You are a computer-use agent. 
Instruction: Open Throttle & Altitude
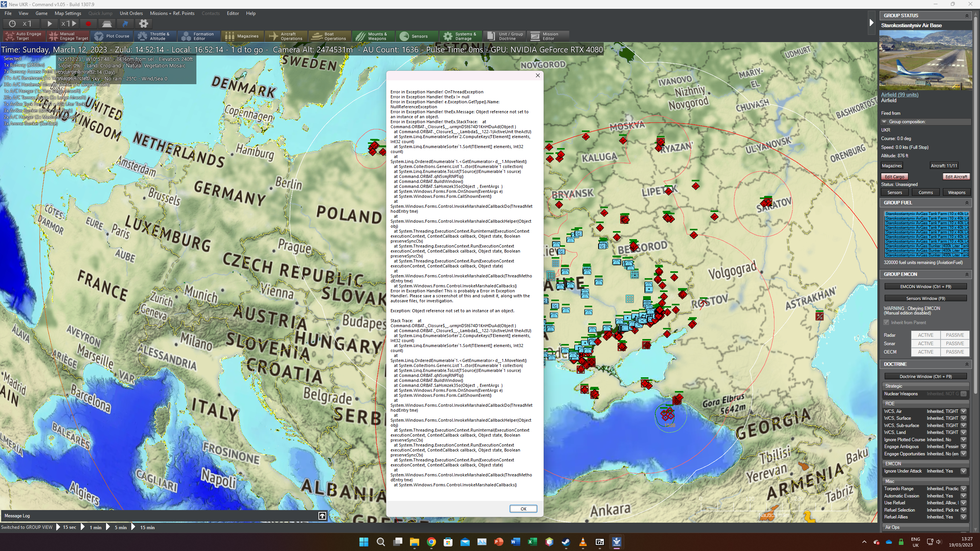click(x=155, y=36)
